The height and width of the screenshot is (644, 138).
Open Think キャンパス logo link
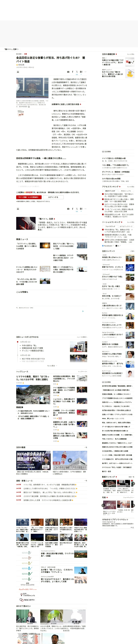click(27, 595)
